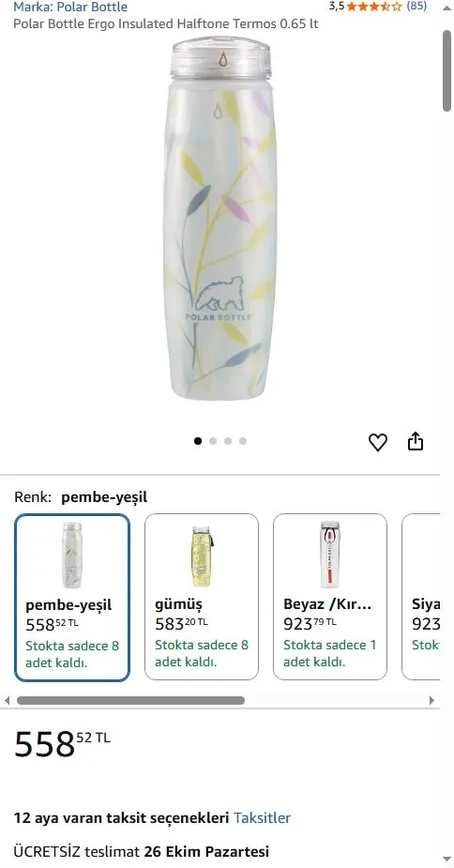Click the page vertical scrollbar thumb
454x868 pixels.
[446, 71]
